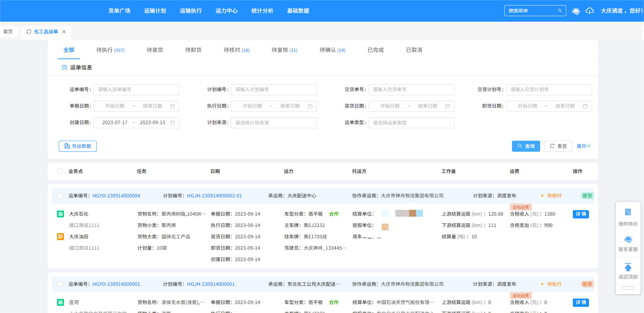Select the 全部 status tab
The width and height of the screenshot is (644, 313).
(x=69, y=50)
